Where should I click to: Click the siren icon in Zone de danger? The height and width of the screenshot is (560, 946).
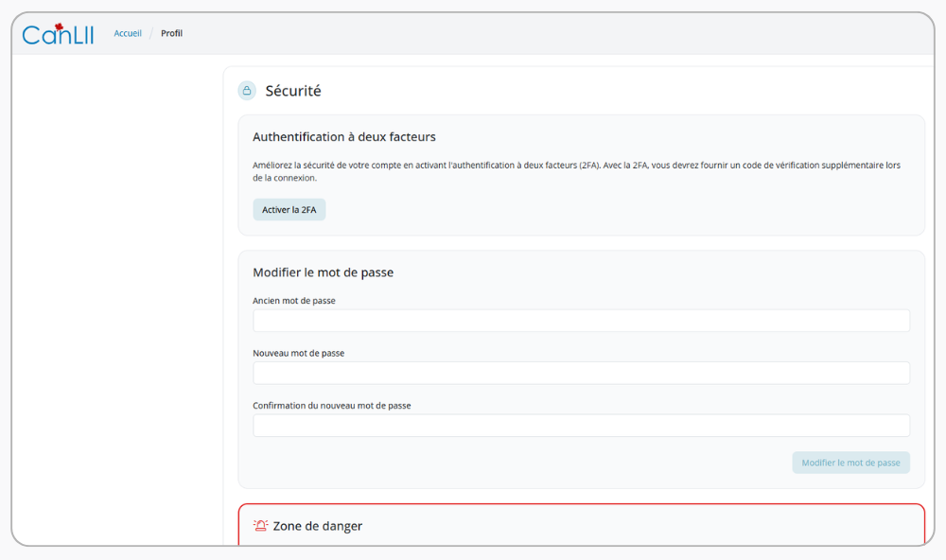[x=260, y=526]
